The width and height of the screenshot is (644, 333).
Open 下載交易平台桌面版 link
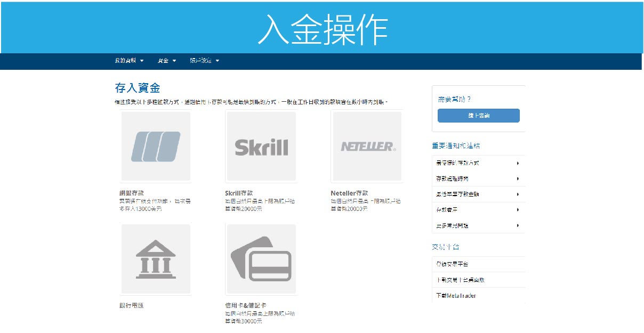[478, 280]
